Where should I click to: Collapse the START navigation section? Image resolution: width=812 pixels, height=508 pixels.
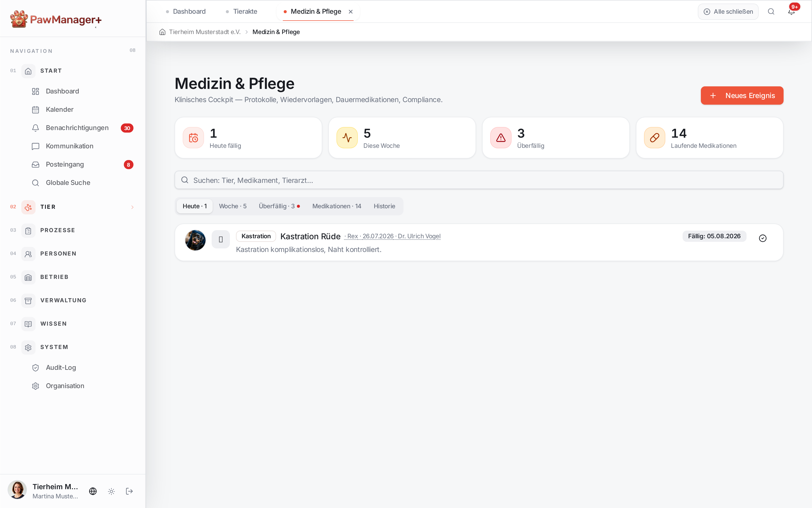73,71
